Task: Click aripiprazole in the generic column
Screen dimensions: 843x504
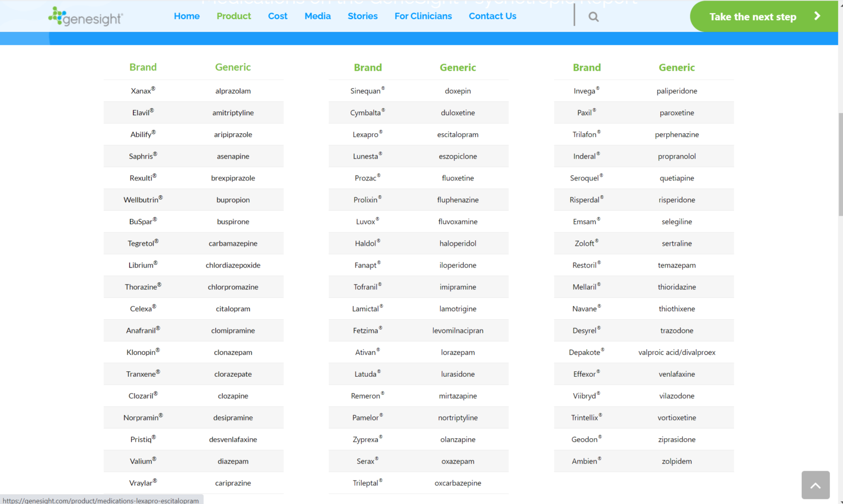Action: pos(233,134)
